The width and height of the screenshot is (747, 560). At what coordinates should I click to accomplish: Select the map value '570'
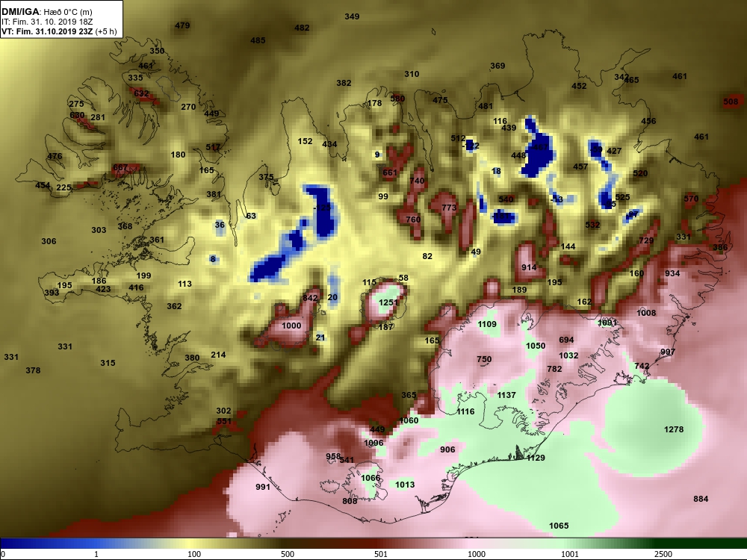point(691,199)
